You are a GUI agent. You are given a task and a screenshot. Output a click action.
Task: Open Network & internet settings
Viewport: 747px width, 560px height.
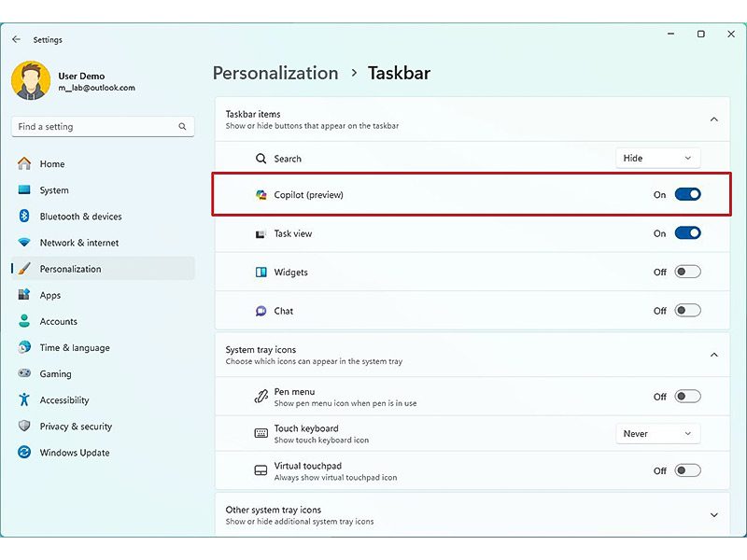coord(79,243)
